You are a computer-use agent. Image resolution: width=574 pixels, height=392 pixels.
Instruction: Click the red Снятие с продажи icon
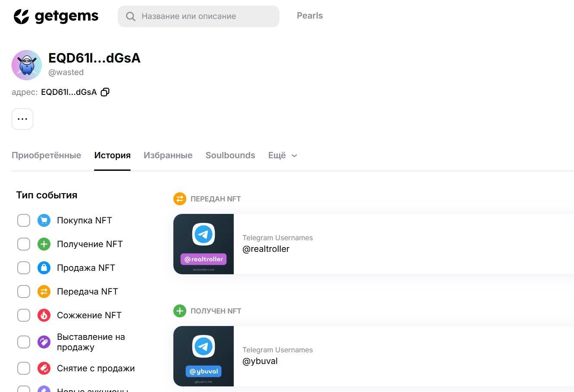[x=44, y=368]
